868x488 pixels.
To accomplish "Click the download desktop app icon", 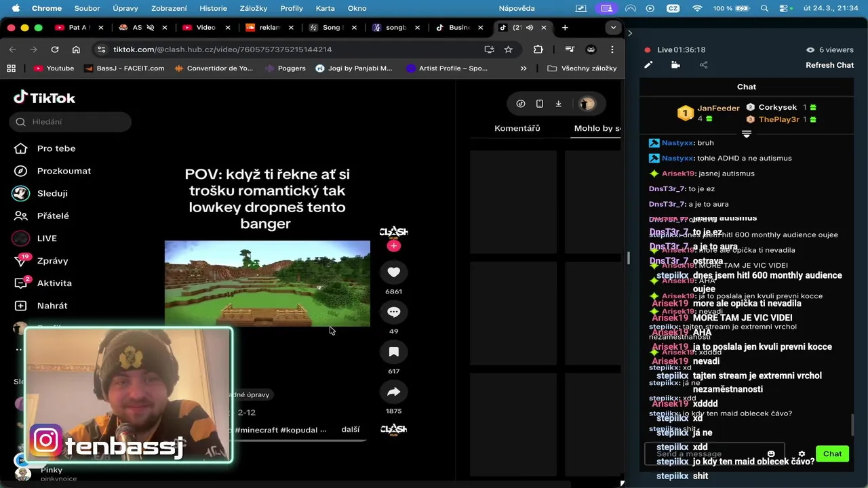I will (x=558, y=104).
